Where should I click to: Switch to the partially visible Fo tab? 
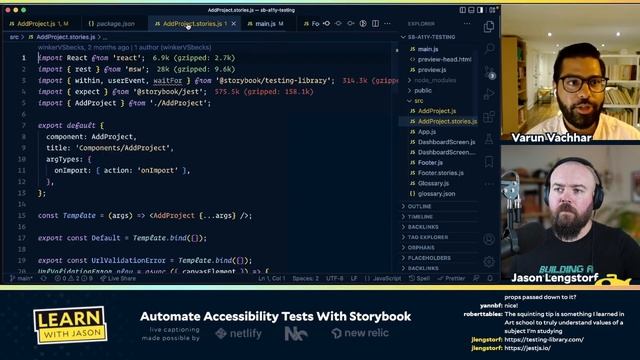pyautogui.click(x=311, y=24)
